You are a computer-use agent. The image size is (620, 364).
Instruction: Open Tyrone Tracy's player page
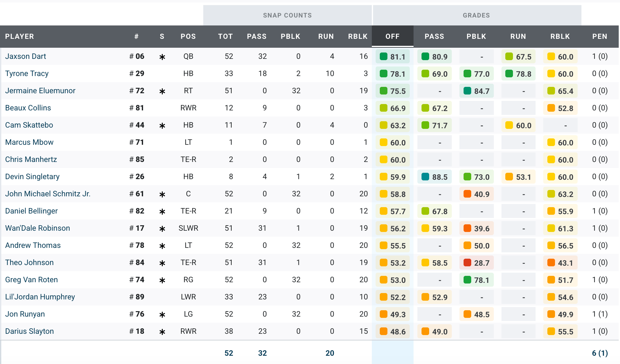coord(27,73)
